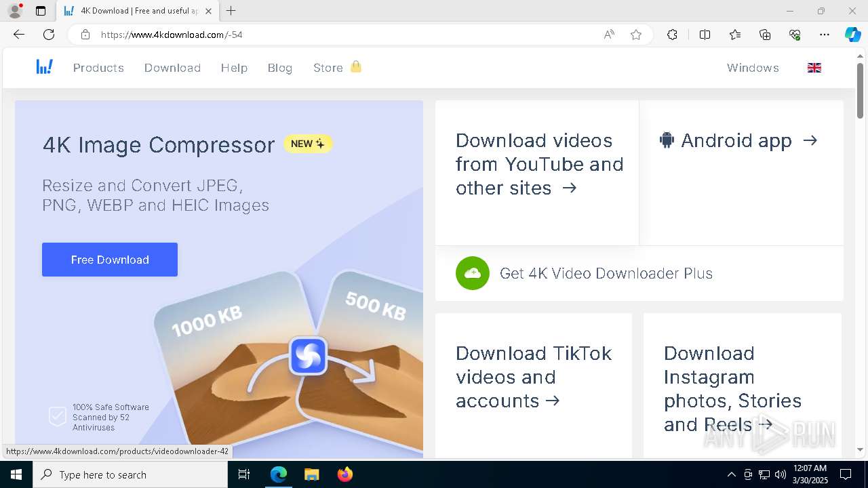Click the browser profile avatar

[x=15, y=11]
